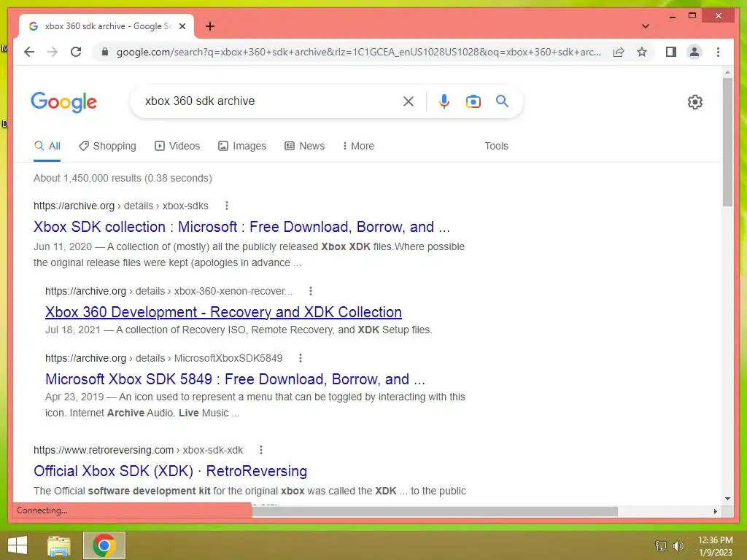The width and height of the screenshot is (747, 560).
Task: Reload the current page
Action: [76, 52]
